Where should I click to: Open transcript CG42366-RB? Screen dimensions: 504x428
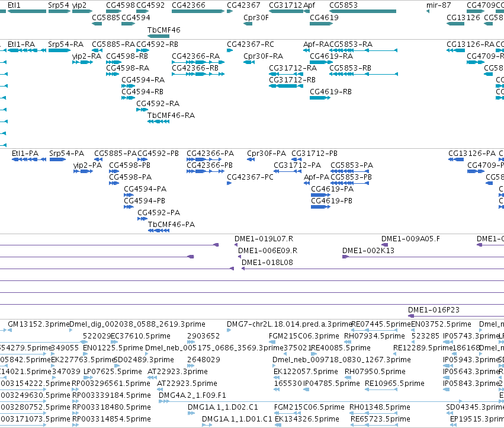pos(198,74)
